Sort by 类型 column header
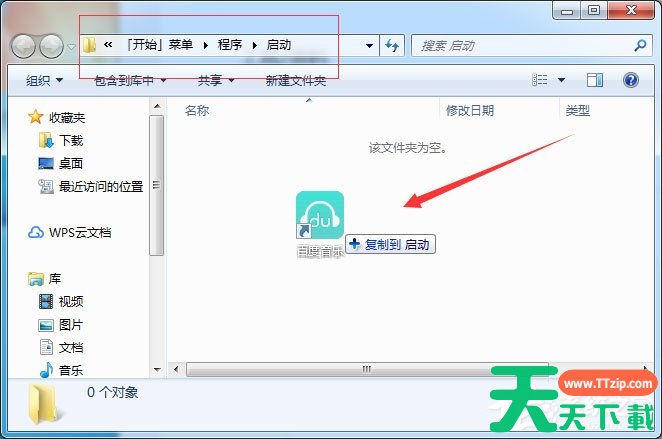 [578, 111]
